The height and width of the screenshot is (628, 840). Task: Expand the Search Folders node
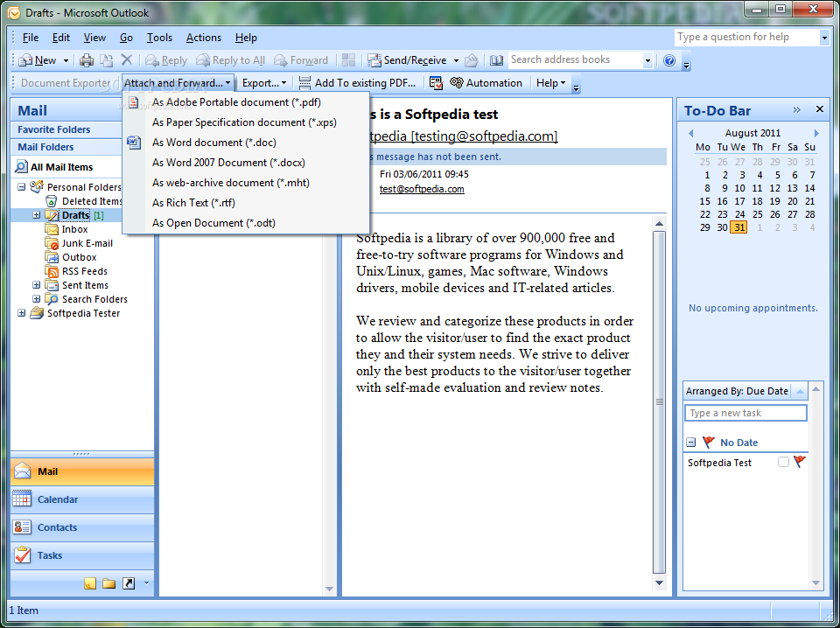[37, 299]
